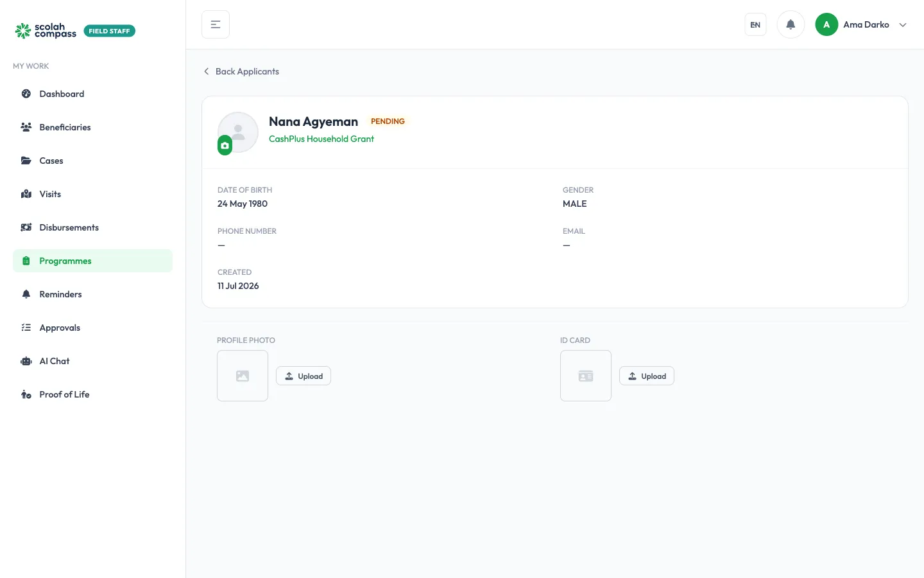Click the Nana Agyeman name heading
The height and width of the screenshot is (578, 924).
click(x=313, y=121)
